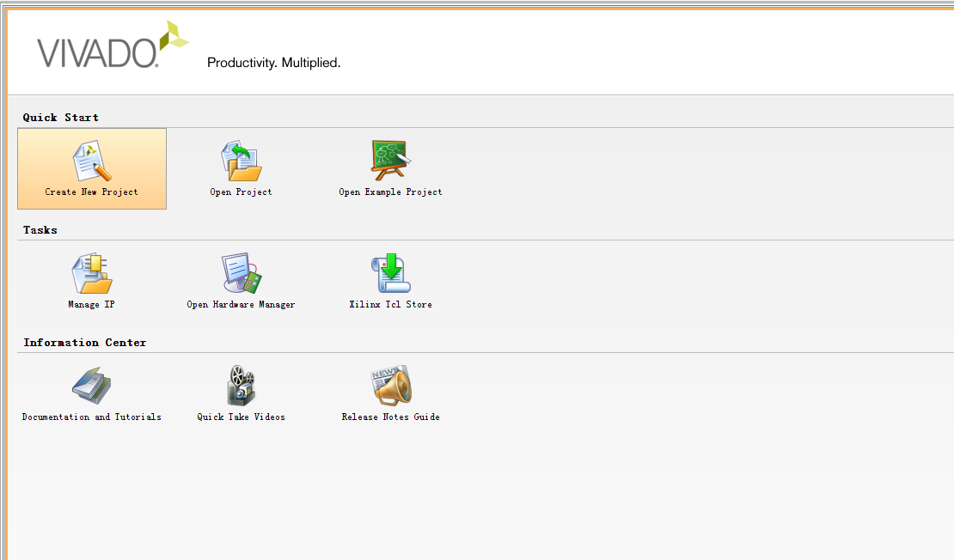Click the Create New Project icon
The image size is (954, 560).
click(x=92, y=161)
